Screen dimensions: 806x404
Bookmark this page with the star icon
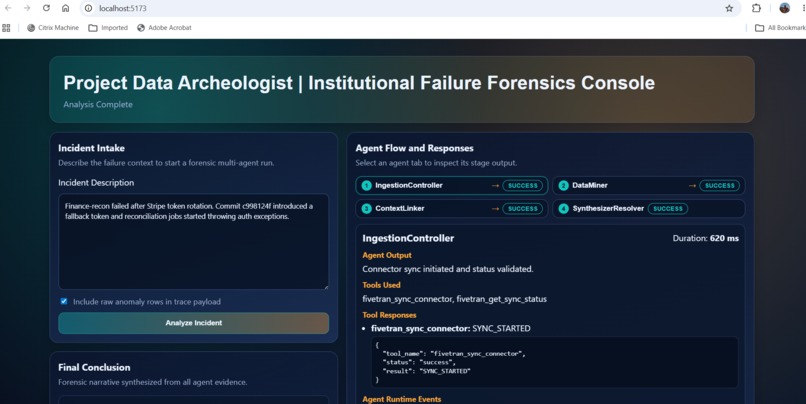(729, 8)
